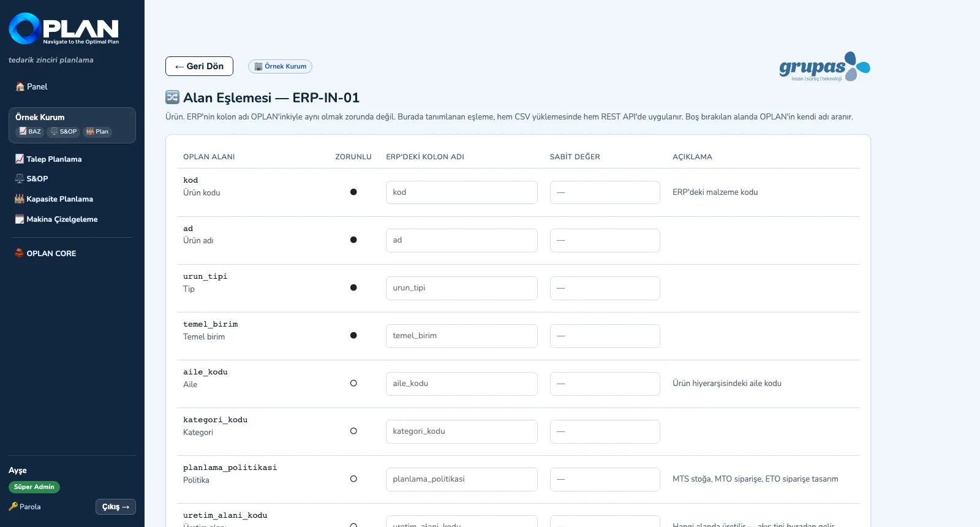Click the calendar icon beside Makina Çizelgeleme
Viewport: 980px width, 527px height.
point(20,219)
